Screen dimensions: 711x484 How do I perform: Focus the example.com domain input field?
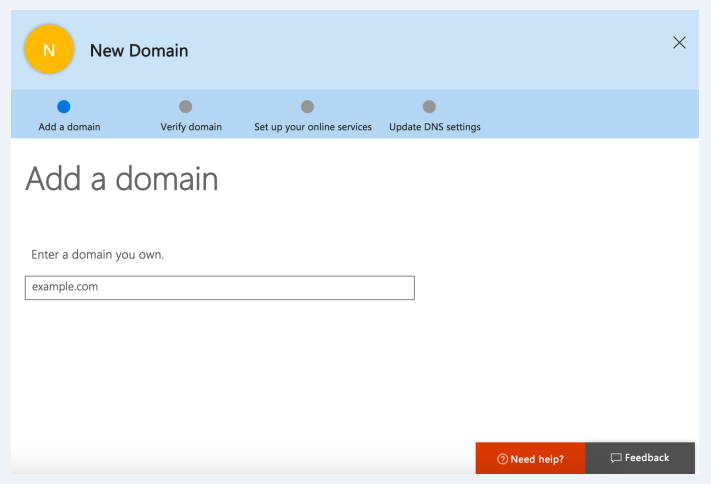pos(219,288)
